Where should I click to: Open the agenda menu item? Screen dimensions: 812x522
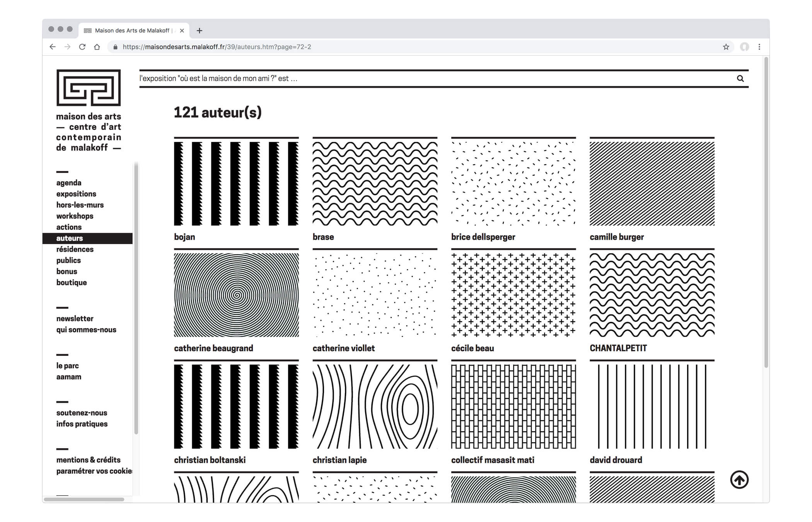69,183
